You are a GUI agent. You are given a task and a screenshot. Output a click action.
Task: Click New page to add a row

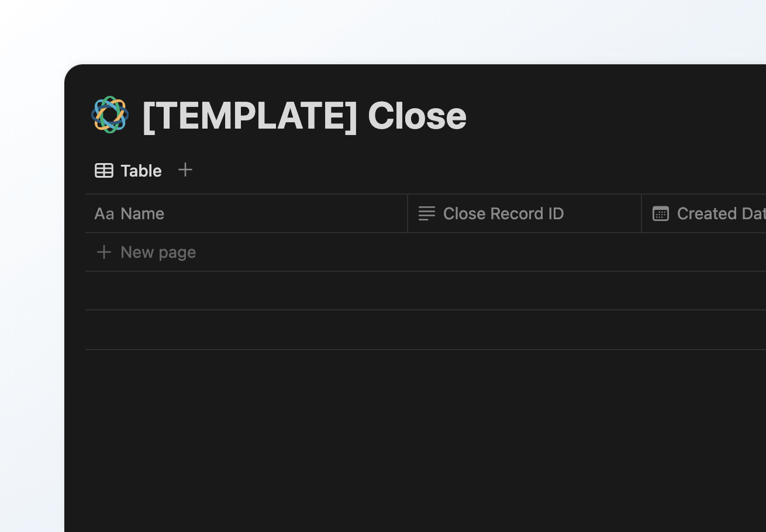click(x=158, y=252)
